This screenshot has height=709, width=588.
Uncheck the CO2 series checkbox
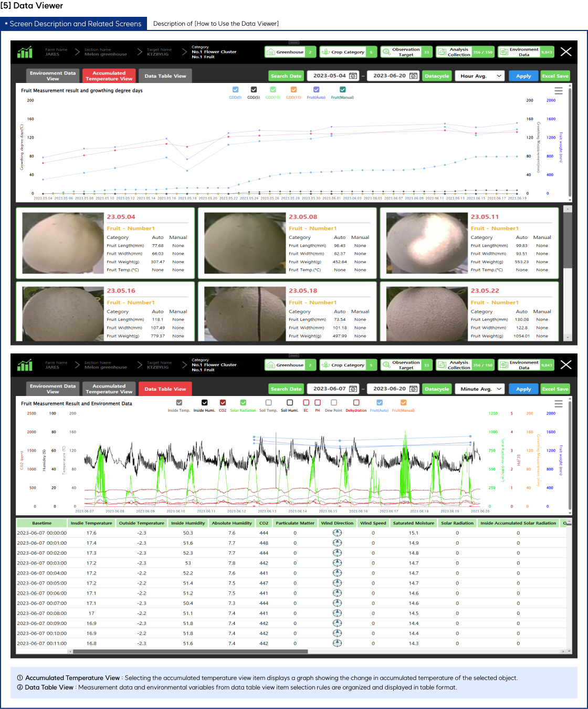click(x=223, y=403)
